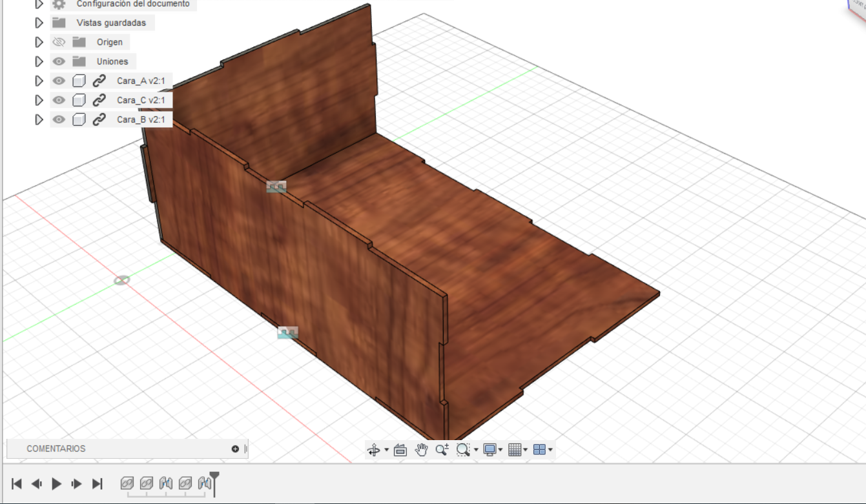Select the Cara_B v2:1 label
Viewport: 866px width, 504px height.
[141, 119]
